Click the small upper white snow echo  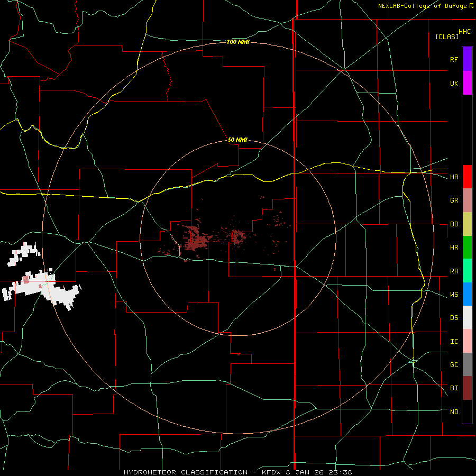point(24,254)
